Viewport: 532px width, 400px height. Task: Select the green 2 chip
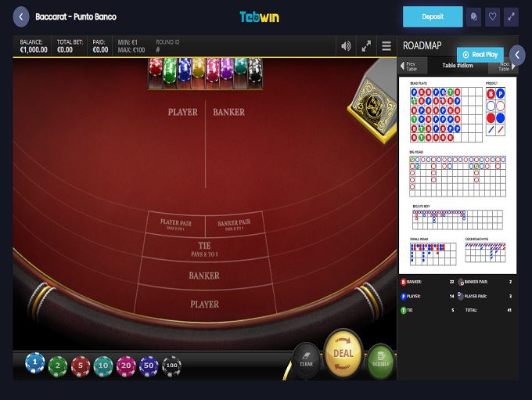point(58,366)
